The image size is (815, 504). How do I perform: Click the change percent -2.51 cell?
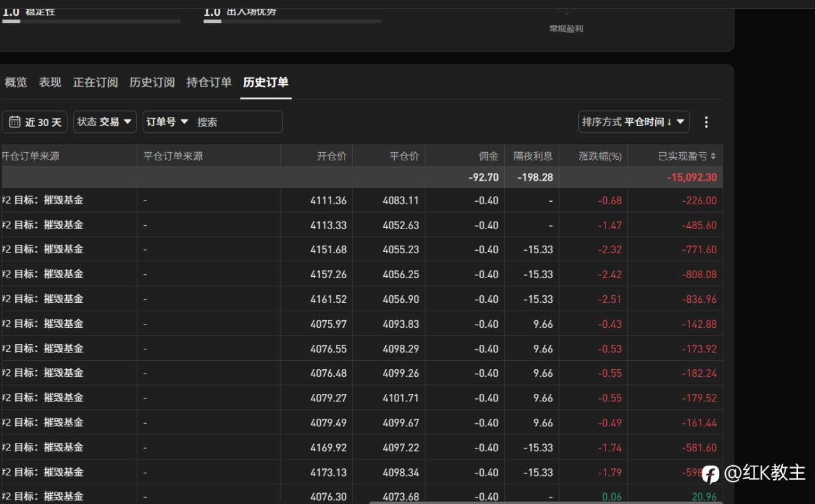click(609, 299)
